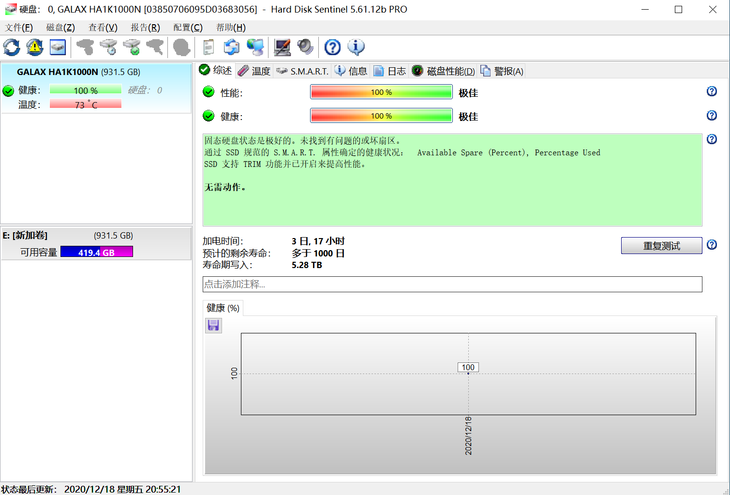Minimize the Hard Disk Sentinel window
The height and width of the screenshot is (495, 730).
pyautogui.click(x=645, y=9)
